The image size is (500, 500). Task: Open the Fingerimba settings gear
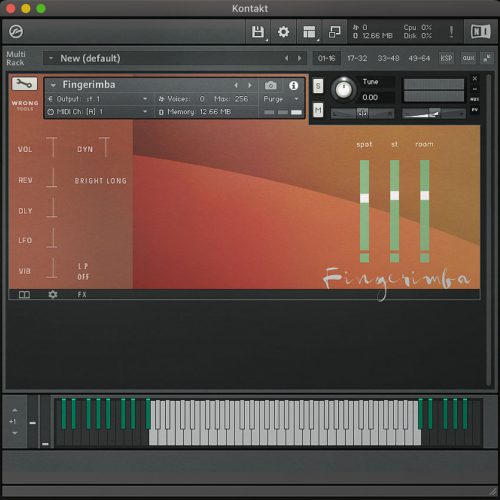[x=53, y=294]
